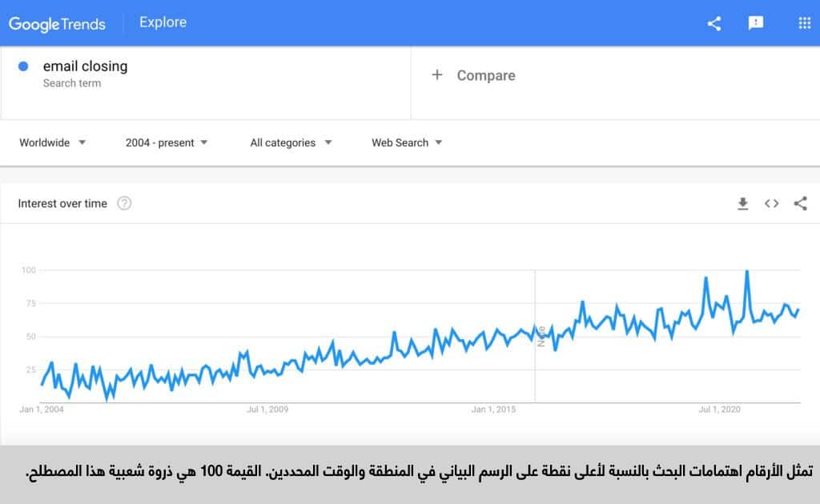
Task: Open the Worldwide region dropdown
Action: [53, 142]
